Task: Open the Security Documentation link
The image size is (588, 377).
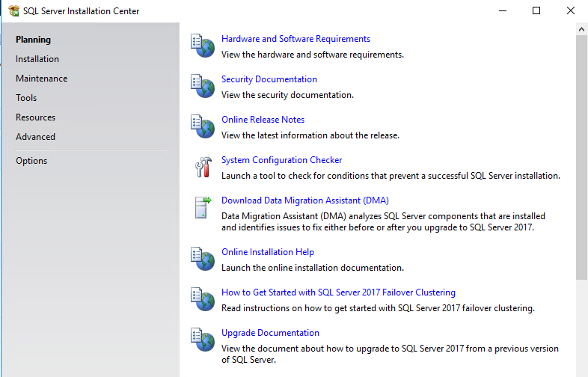Action: tap(269, 79)
